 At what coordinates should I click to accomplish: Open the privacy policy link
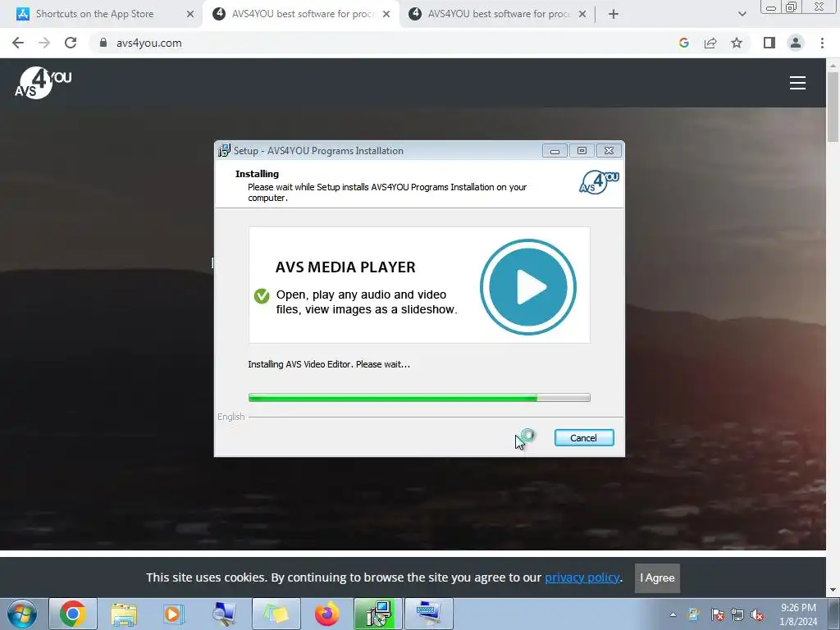point(582,577)
